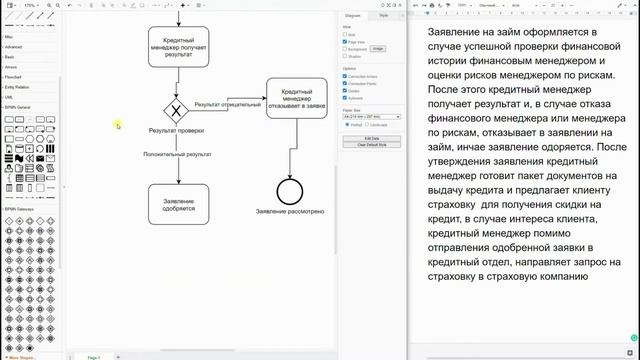Select the loop marker shape in BPMN General
This screenshot has height=360, width=640.
click(40, 149)
